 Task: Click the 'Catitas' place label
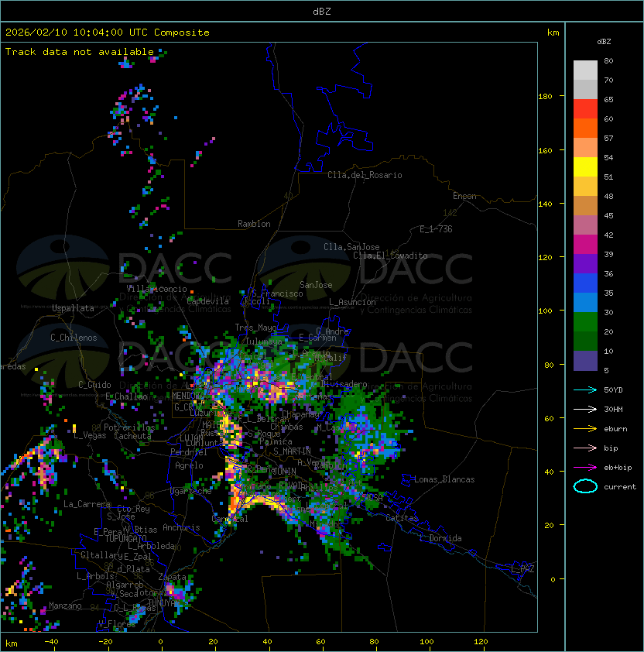402,519
